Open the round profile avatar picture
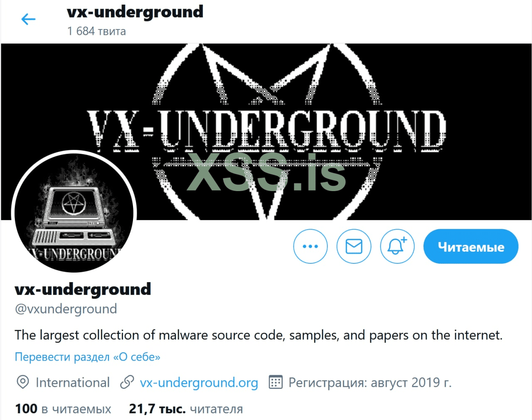532x420 pixels. point(74,212)
